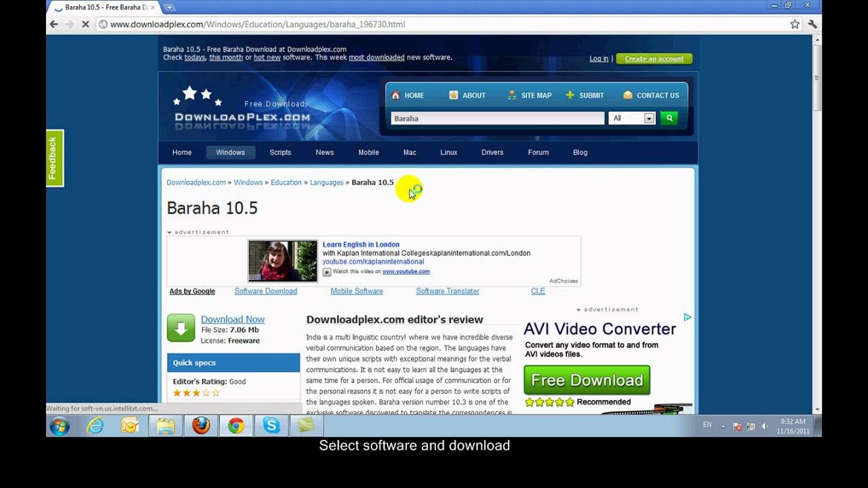Screen dimensions: 868x488
Task: Select the Windows navigation tab
Action: coord(231,152)
